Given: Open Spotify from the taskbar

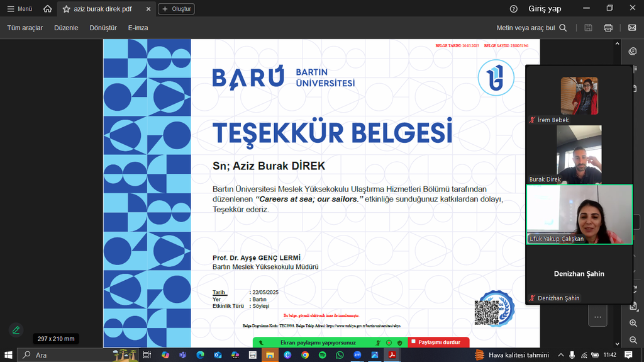Looking at the screenshot, I should [323, 355].
